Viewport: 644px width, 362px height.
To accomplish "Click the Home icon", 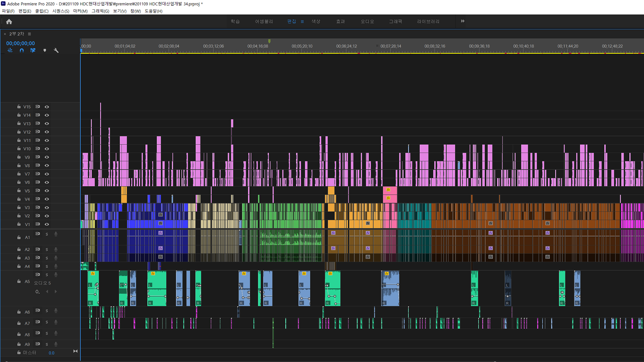I will tap(9, 21).
